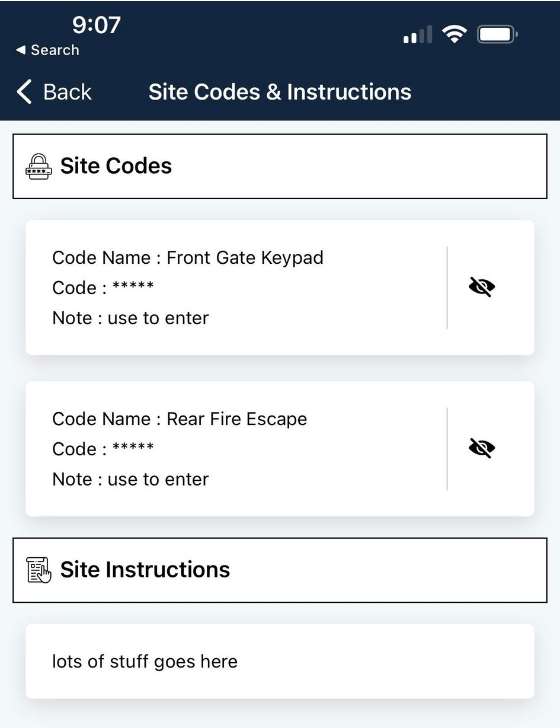
Task: Tap the 9:07 clock in status bar
Action: pyautogui.click(x=97, y=25)
